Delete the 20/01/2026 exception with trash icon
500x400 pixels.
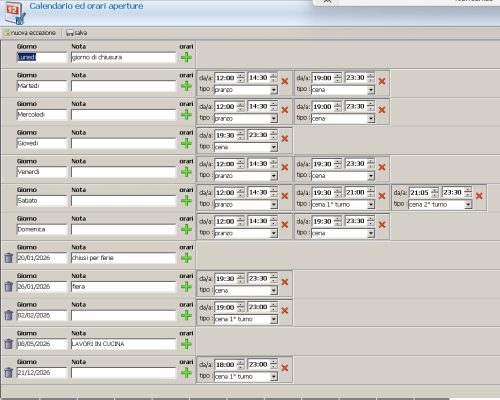coord(9,258)
